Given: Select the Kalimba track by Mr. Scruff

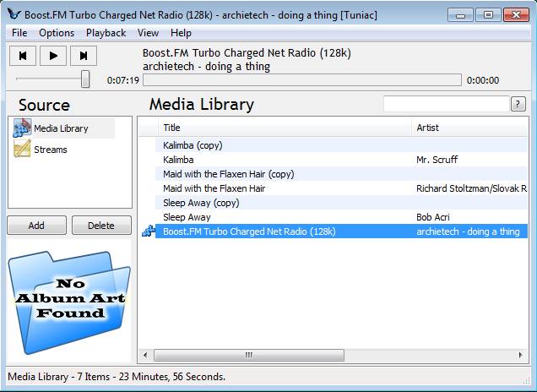Looking at the screenshot, I should (x=341, y=160).
